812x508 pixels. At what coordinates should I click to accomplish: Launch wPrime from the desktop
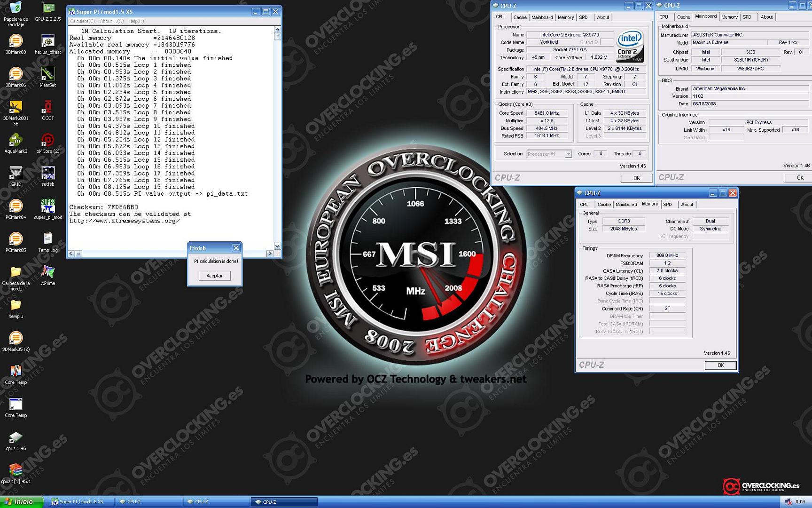pos(47,272)
